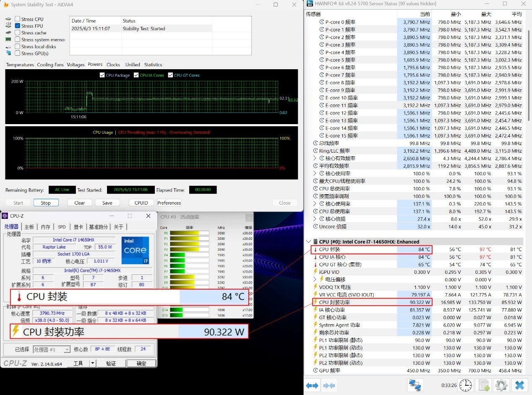This screenshot has width=532, height=395.
Task: Click the Preferences button
Action: [169, 203]
